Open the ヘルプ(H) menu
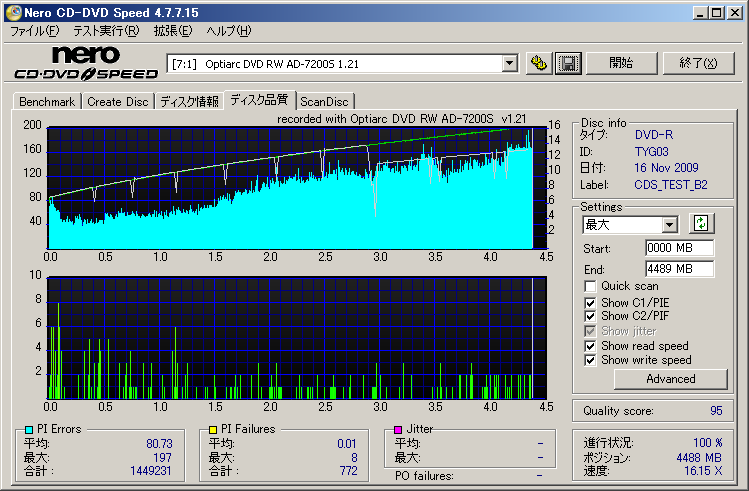The height and width of the screenshot is (491, 749). (x=228, y=31)
